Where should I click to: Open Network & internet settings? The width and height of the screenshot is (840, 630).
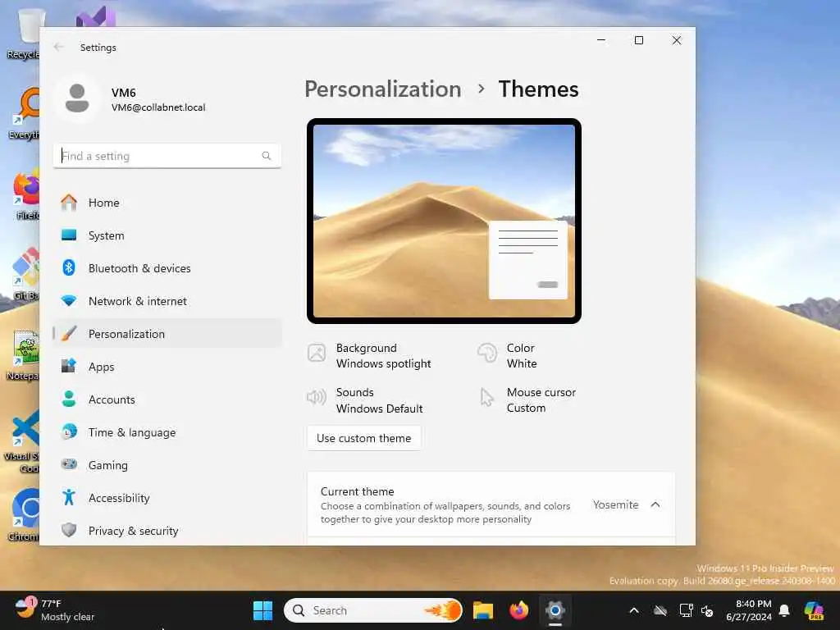pos(167,301)
